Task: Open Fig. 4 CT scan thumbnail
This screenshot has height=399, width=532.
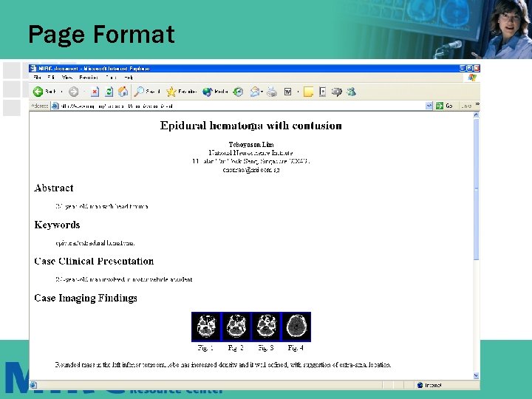Action: click(x=296, y=327)
